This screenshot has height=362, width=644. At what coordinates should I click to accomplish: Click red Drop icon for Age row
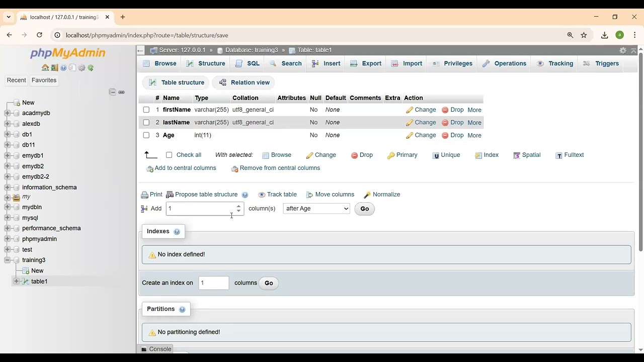point(445,135)
